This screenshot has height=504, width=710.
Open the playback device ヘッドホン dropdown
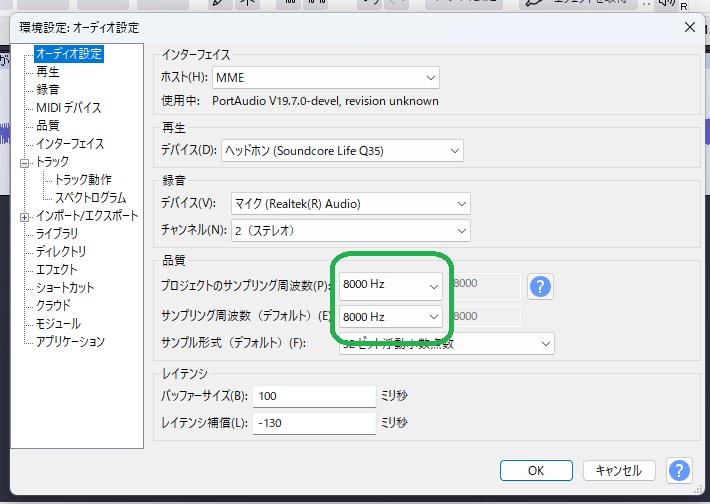pyautogui.click(x=342, y=151)
